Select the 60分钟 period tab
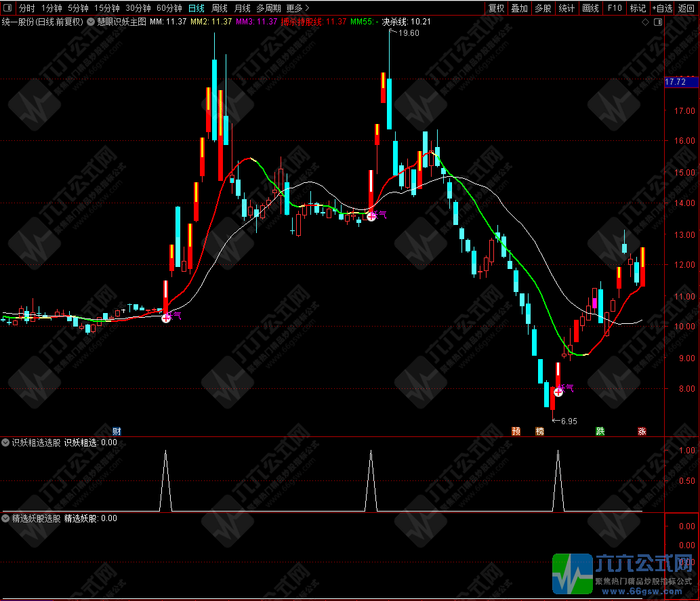Viewport: 700px width, 601px height. click(169, 8)
